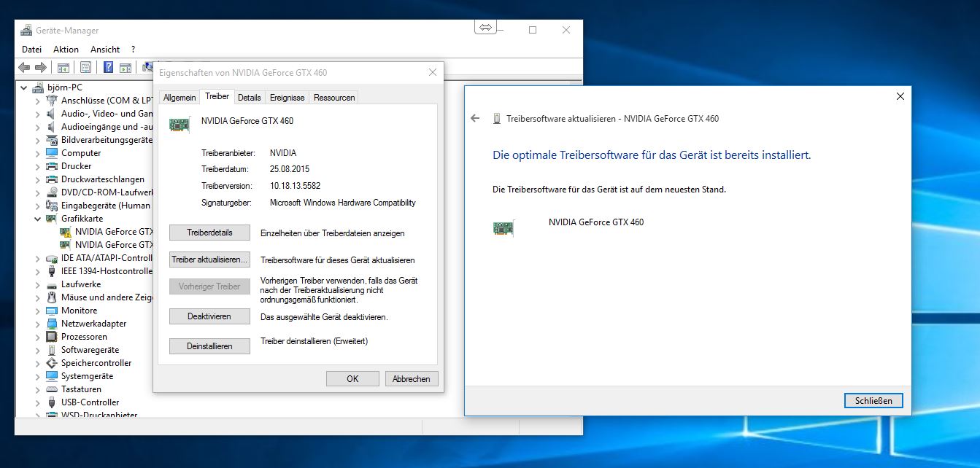Click the Treiber aktualisieren... button
980x468 pixels.
pyautogui.click(x=209, y=260)
